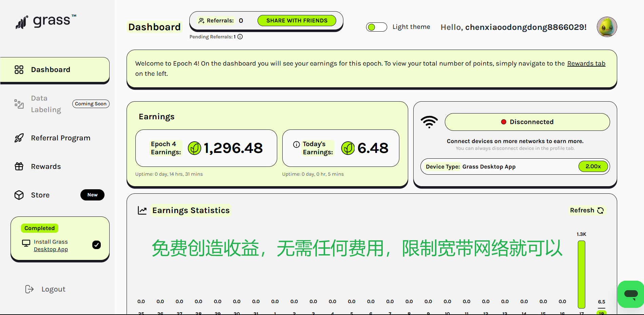Click the Epoch 4 Earnings leaf icon
The image size is (644, 315).
194,148
